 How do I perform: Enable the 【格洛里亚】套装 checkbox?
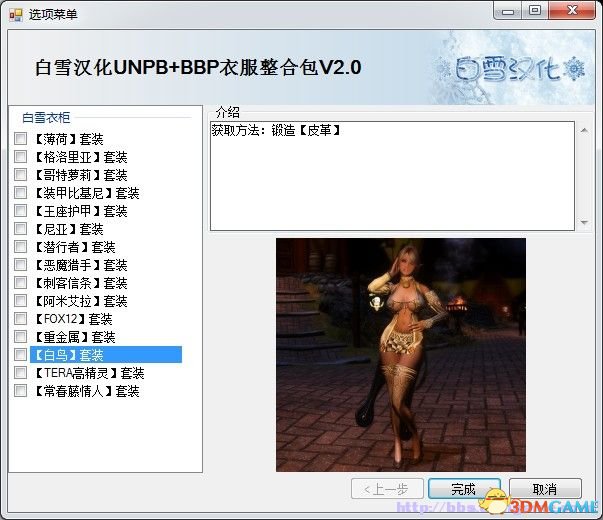click(x=20, y=157)
